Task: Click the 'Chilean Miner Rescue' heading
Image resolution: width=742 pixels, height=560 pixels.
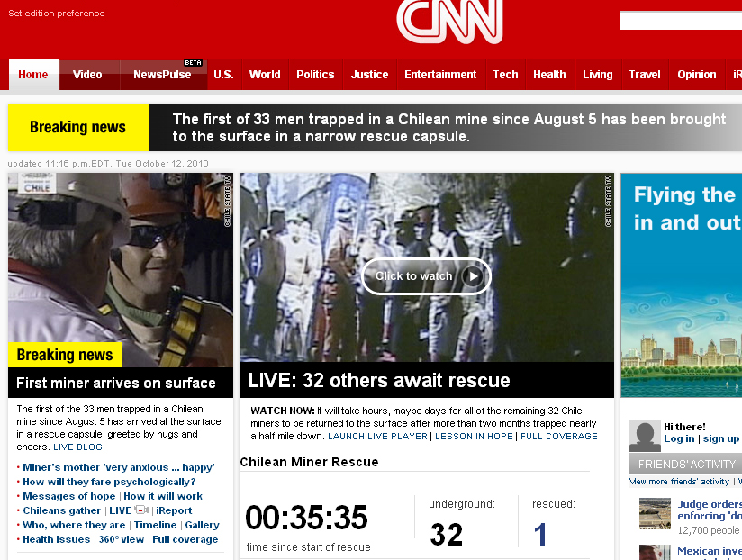Action: [x=309, y=462]
